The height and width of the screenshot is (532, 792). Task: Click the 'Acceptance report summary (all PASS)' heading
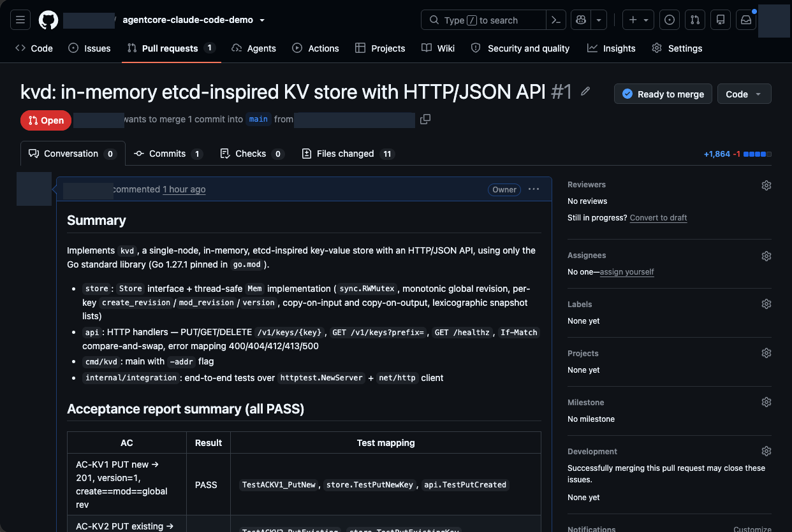(x=186, y=409)
